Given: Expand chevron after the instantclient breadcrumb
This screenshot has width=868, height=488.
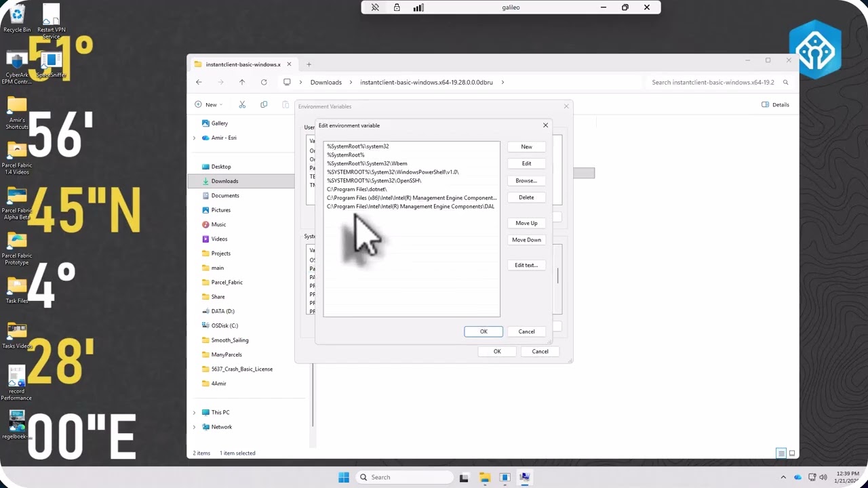Looking at the screenshot, I should coord(502,82).
